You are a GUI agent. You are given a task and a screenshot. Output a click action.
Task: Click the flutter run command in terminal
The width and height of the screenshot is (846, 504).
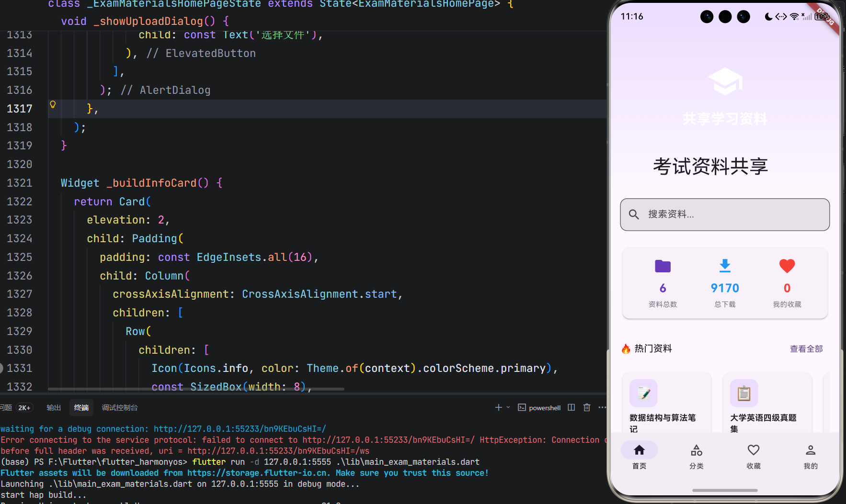(x=336, y=462)
